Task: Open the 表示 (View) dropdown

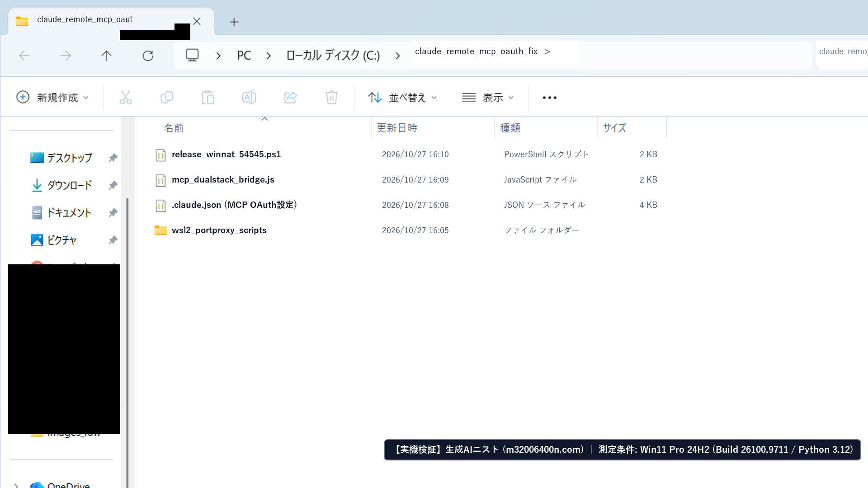Action: pos(488,97)
